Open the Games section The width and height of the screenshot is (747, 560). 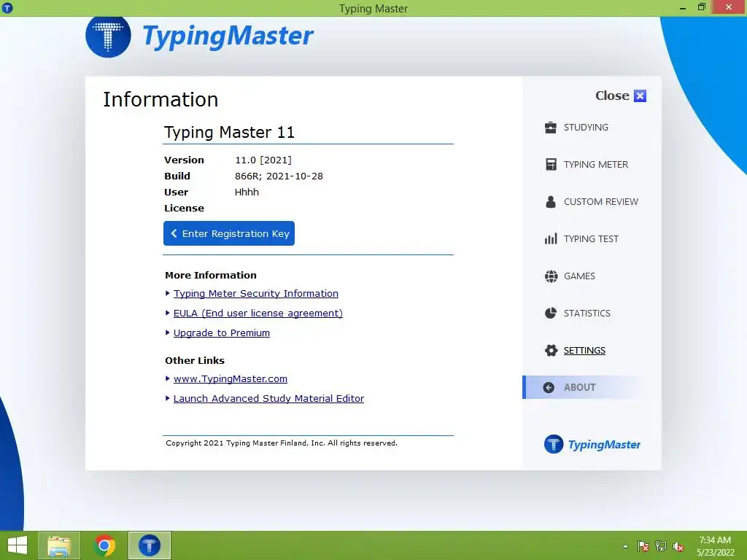tap(578, 276)
